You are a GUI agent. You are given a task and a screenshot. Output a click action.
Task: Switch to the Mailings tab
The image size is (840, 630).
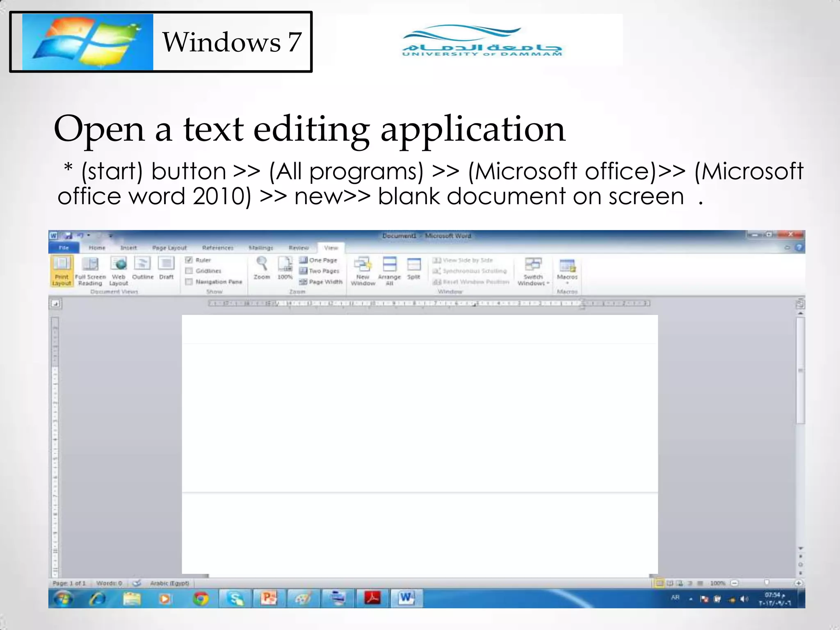(x=261, y=248)
